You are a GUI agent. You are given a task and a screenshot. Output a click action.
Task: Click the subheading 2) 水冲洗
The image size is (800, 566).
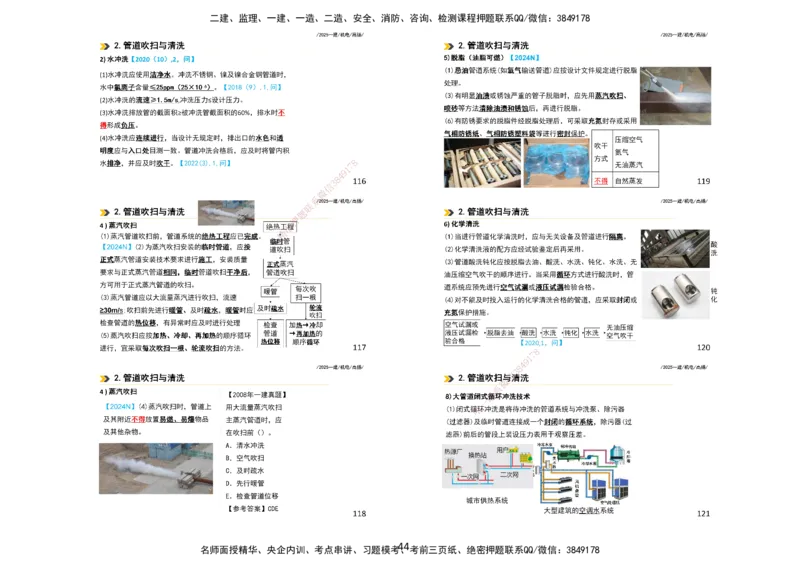click(114, 59)
